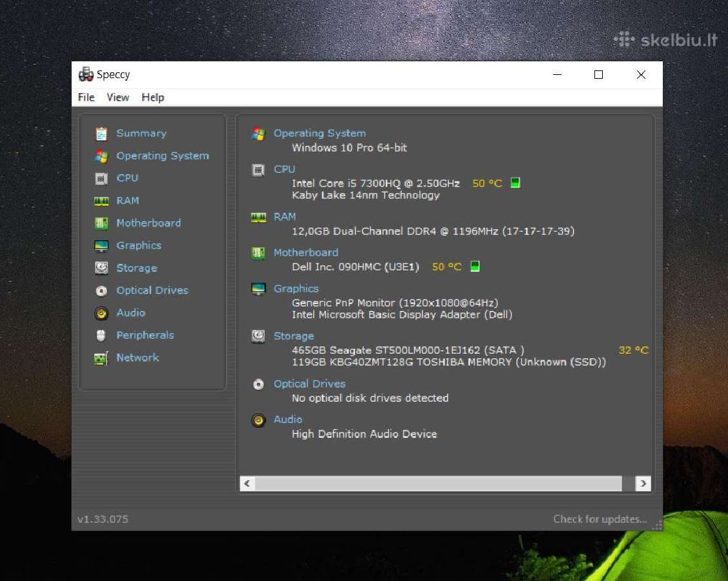The image size is (728, 581).
Task: Click the horizontal scrollbar thumb
Action: (x=438, y=484)
